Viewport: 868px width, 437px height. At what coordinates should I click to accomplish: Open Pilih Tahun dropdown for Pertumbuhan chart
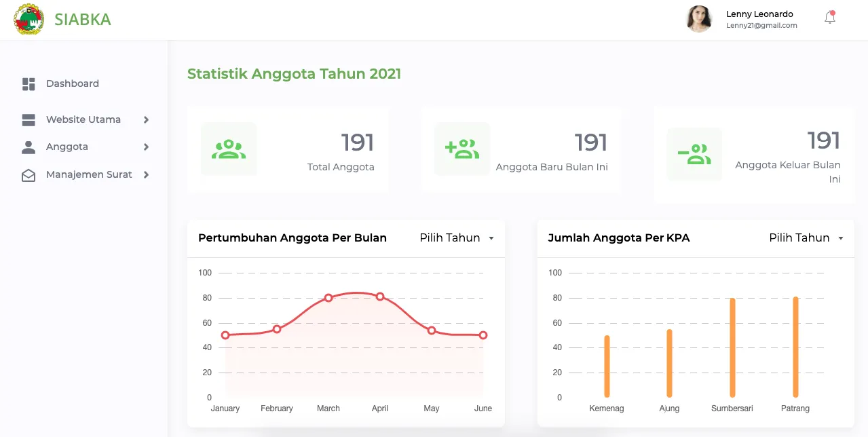(457, 238)
